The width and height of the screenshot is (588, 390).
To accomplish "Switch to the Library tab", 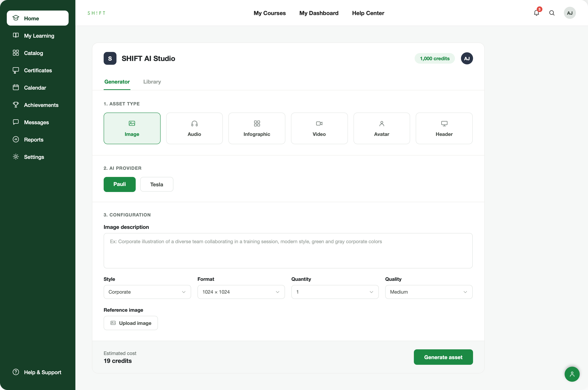I will point(152,82).
